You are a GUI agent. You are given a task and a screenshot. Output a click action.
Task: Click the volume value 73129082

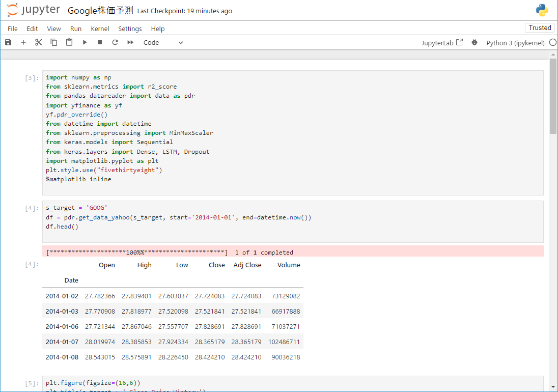(286, 296)
